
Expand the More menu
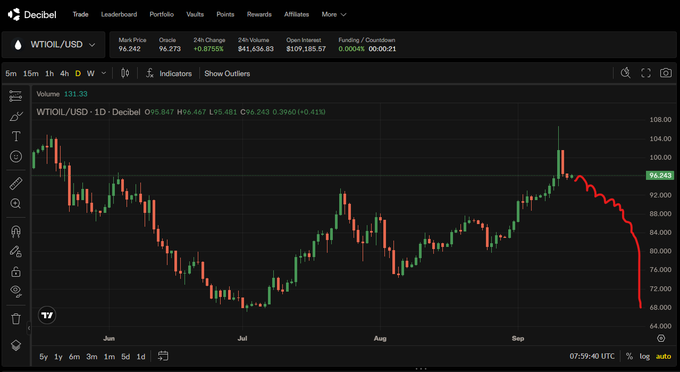point(333,14)
